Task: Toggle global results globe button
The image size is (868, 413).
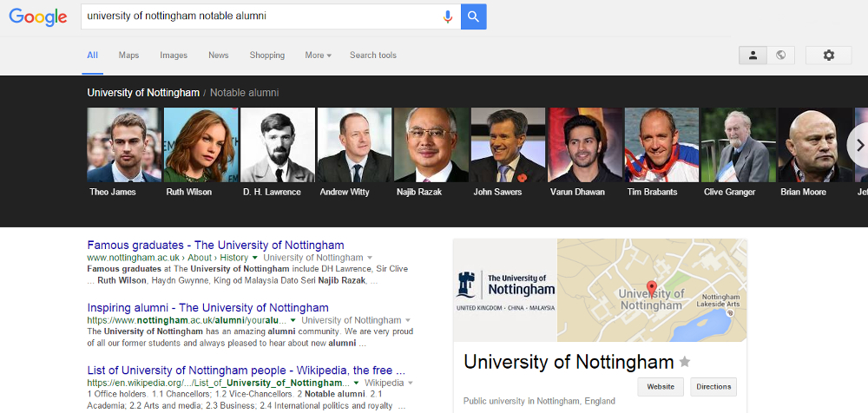Action: coord(780,56)
